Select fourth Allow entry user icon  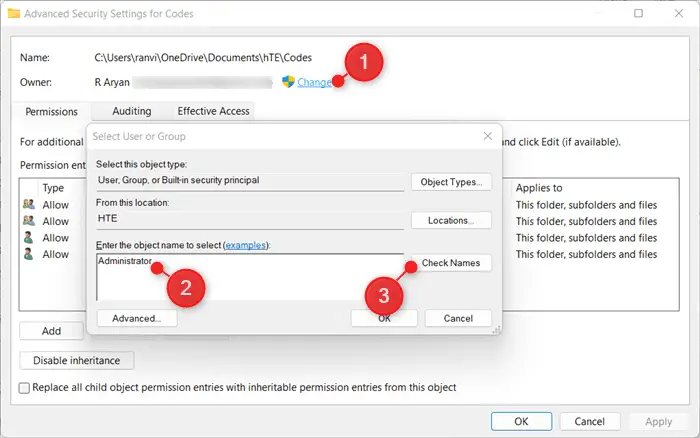point(29,254)
